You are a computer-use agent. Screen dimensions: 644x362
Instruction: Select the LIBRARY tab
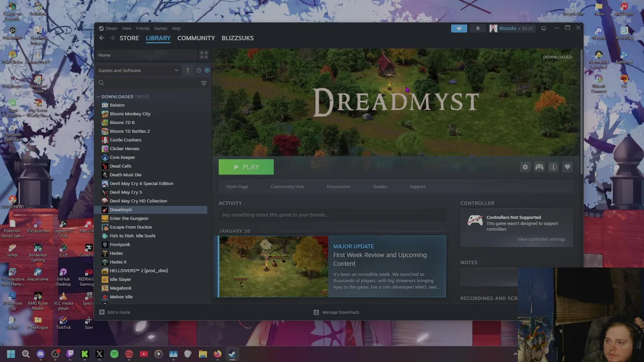click(158, 38)
